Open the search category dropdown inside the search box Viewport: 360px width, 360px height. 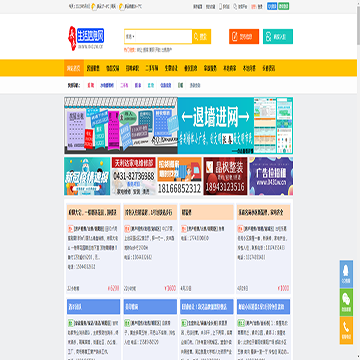tap(130, 36)
